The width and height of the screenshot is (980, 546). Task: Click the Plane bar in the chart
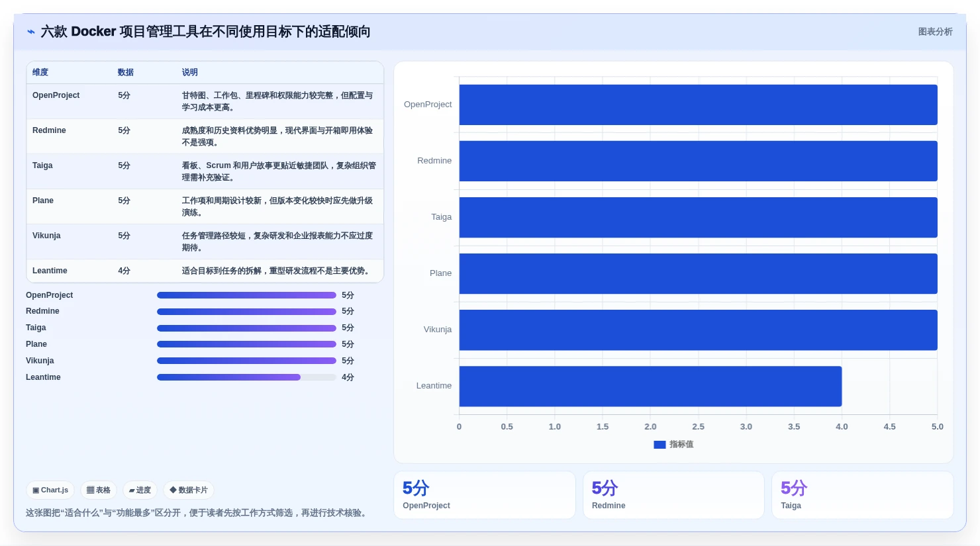[698, 273]
